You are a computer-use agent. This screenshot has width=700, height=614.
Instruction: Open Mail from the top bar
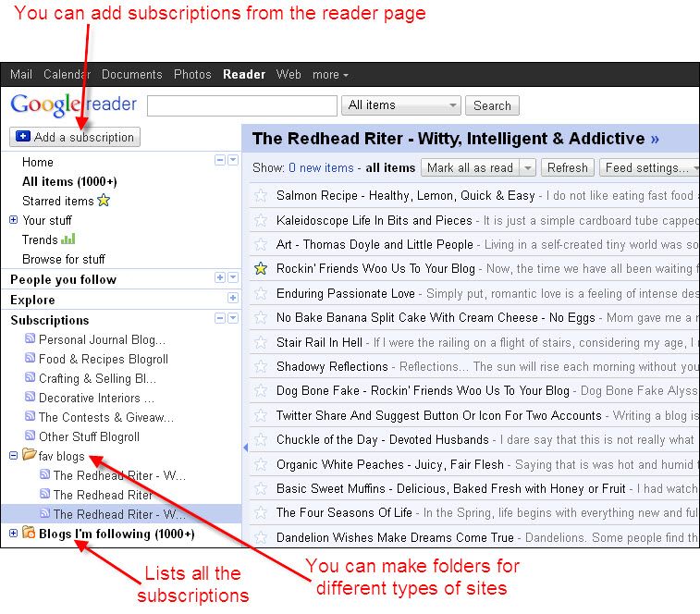[21, 74]
